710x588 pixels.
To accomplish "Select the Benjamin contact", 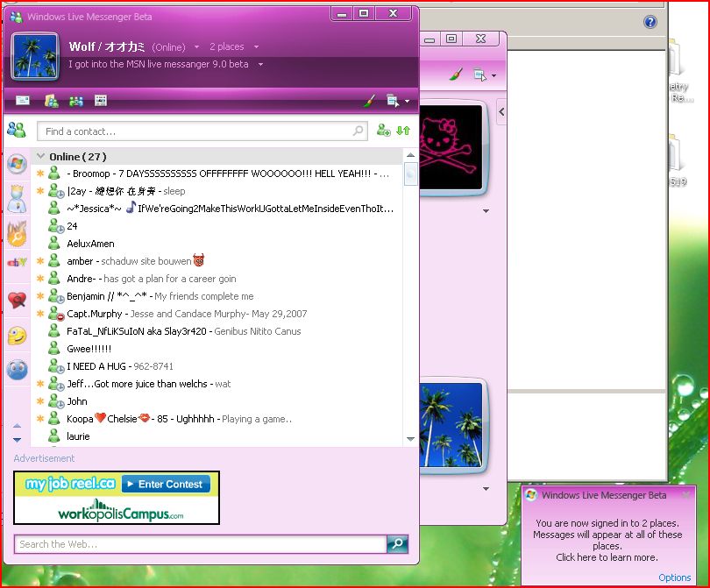I will point(217,296).
